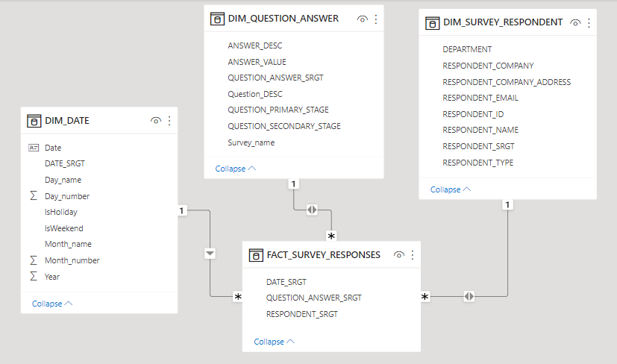Screen dimensions: 617x364
Task: Open more options for FACT_SURVEY_RESPONSES table
Action: (x=413, y=254)
